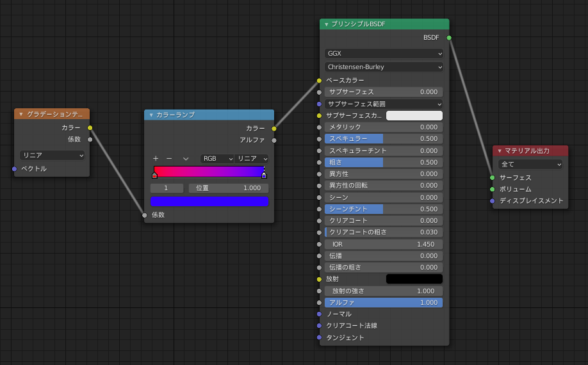Click the white サブサーフェスカラー swatch

pyautogui.click(x=414, y=115)
